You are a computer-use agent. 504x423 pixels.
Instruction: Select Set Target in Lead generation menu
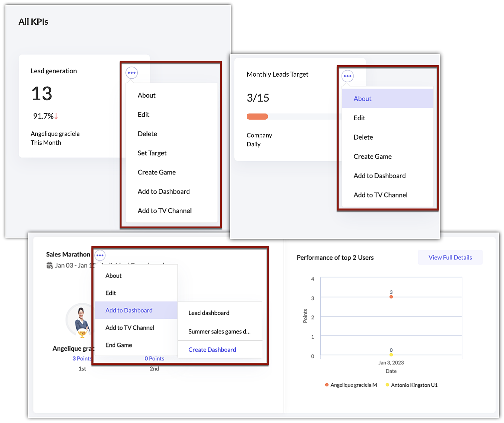pyautogui.click(x=152, y=153)
